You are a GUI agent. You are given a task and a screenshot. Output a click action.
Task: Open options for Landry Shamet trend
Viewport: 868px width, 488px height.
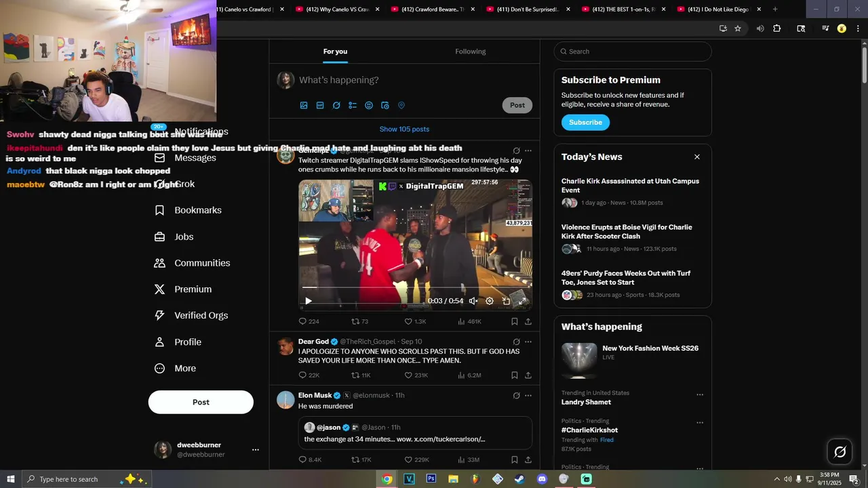[x=700, y=394]
